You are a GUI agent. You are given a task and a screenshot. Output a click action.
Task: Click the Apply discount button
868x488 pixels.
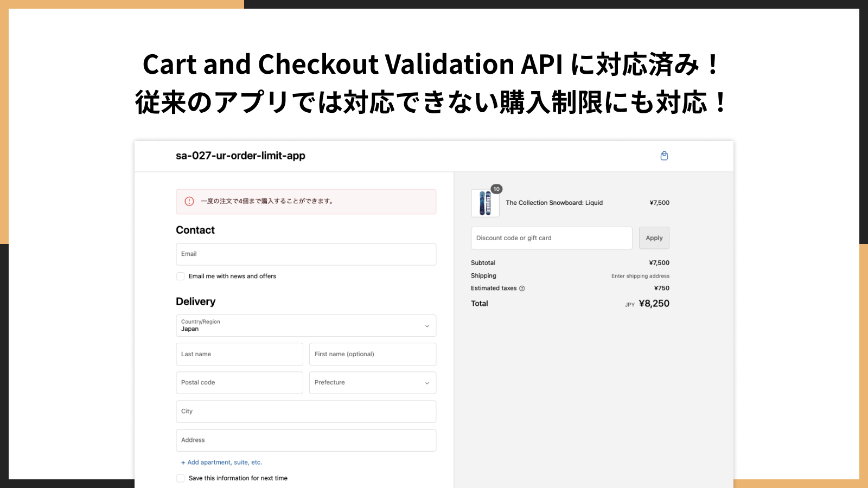tap(654, 238)
